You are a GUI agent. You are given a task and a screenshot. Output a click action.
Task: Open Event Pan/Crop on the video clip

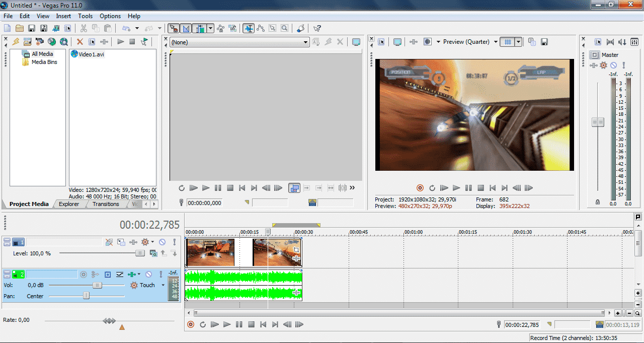point(296,250)
